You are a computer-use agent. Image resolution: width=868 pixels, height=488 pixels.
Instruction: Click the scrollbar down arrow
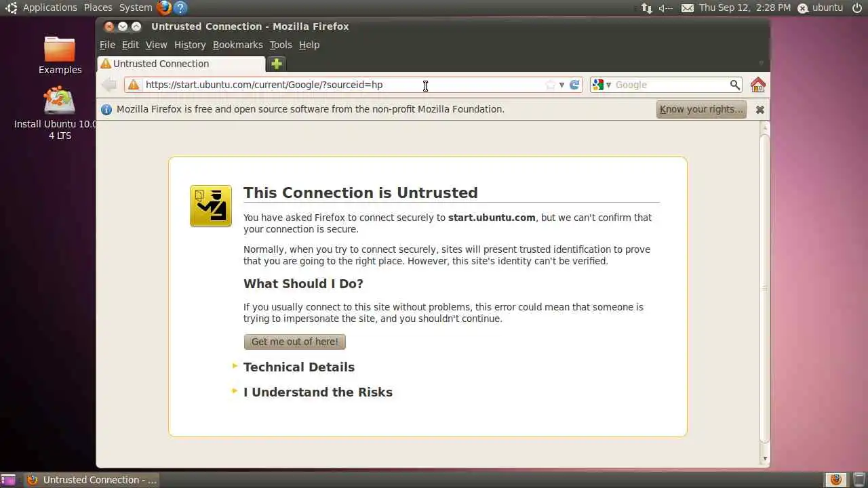(765, 459)
